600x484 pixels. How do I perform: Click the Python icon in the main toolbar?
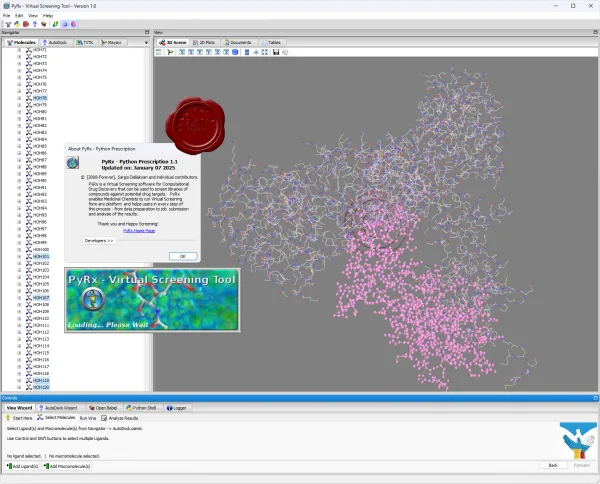tap(17, 24)
